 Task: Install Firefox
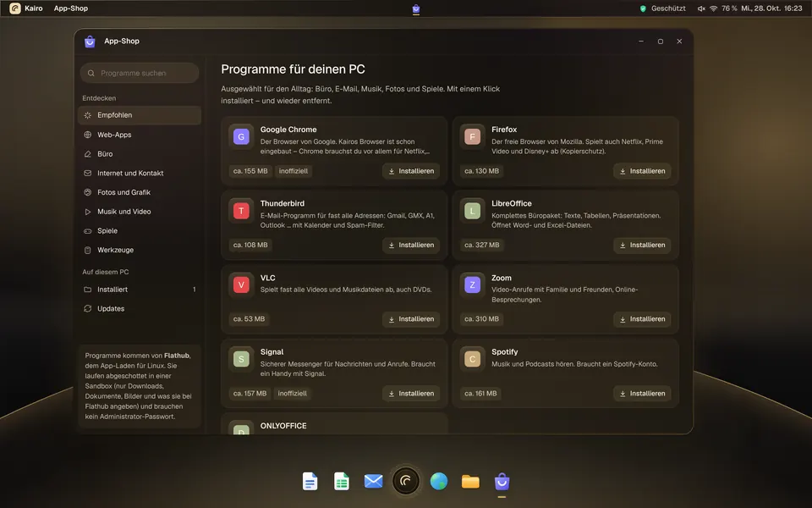pyautogui.click(x=642, y=171)
